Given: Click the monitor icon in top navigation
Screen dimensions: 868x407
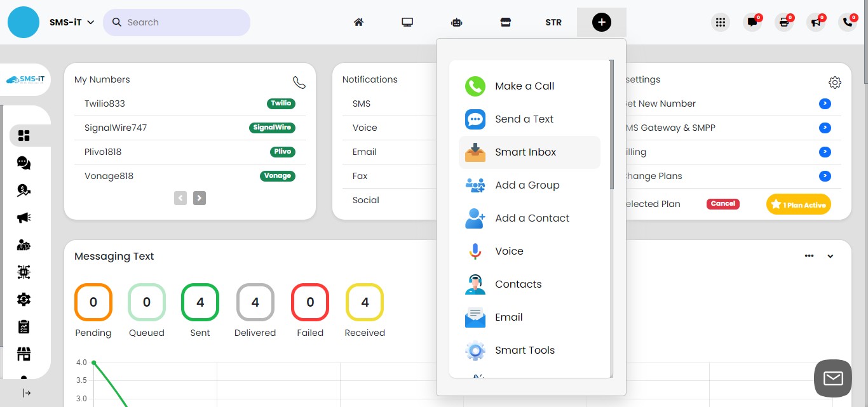Looking at the screenshot, I should (407, 22).
